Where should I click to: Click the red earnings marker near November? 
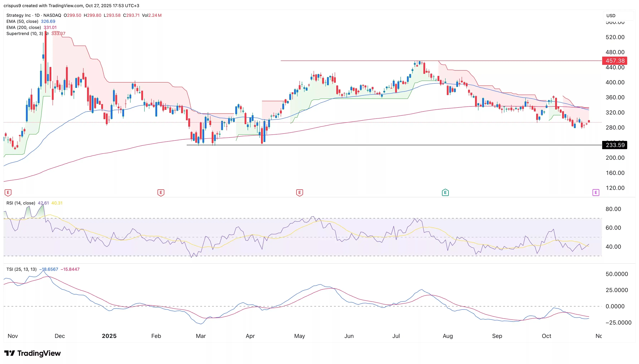(x=8, y=193)
